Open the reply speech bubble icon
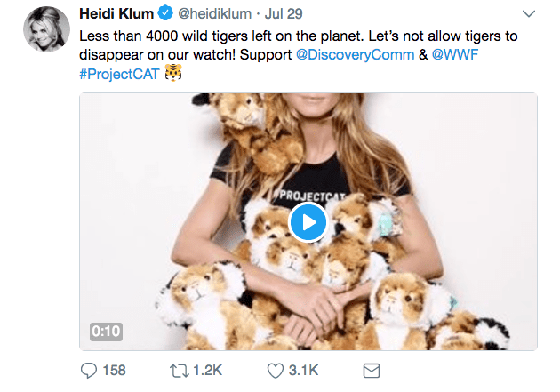The height and width of the screenshot is (392, 560). 89,371
